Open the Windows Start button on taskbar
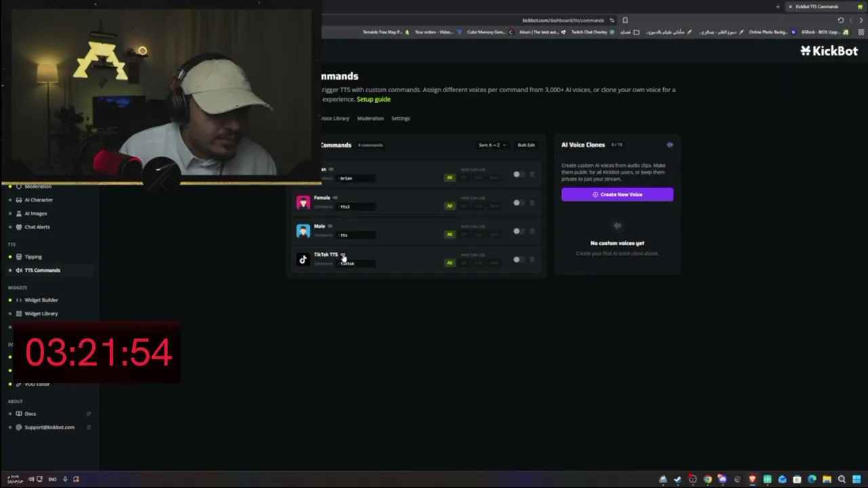This screenshot has width=868, height=488. 856,479
